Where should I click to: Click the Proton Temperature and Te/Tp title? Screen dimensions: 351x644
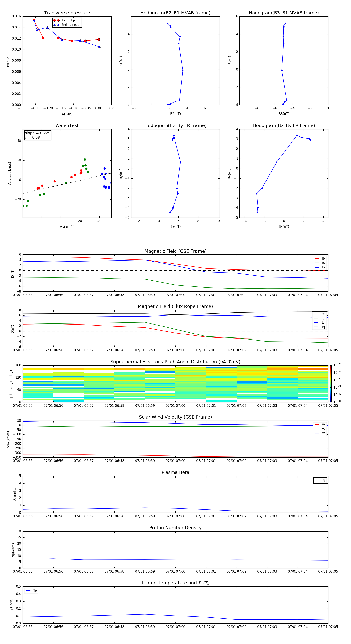pos(175,583)
